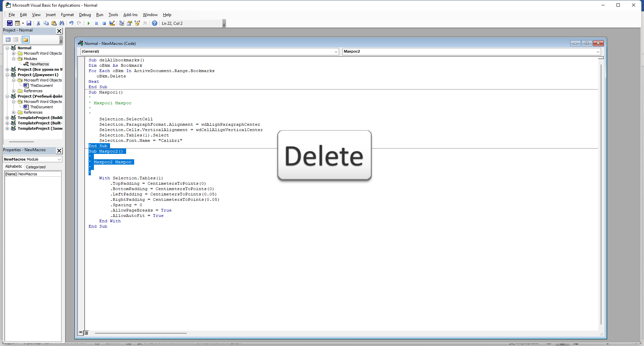
Task: Open the main toolbar options arrow
Action: 224,23
